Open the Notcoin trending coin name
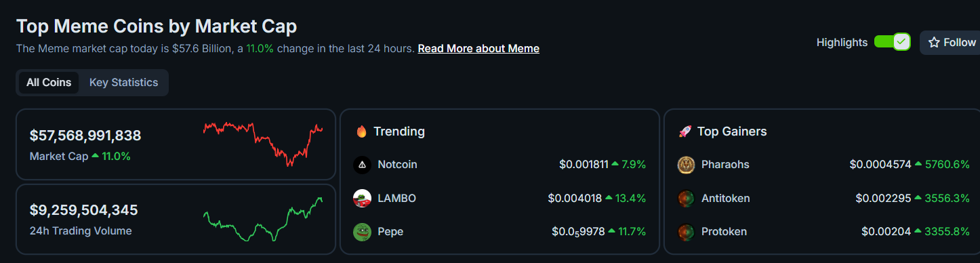The height and width of the screenshot is (263, 980). (397, 165)
